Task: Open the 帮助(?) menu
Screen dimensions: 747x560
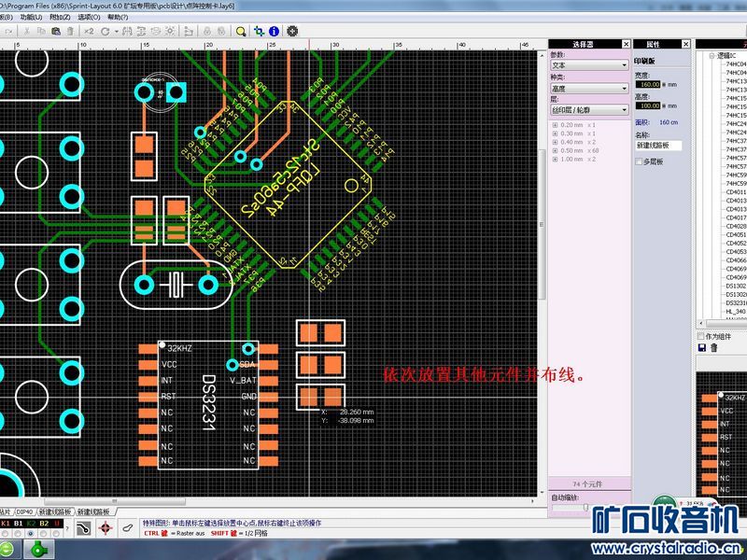Action: (x=118, y=17)
